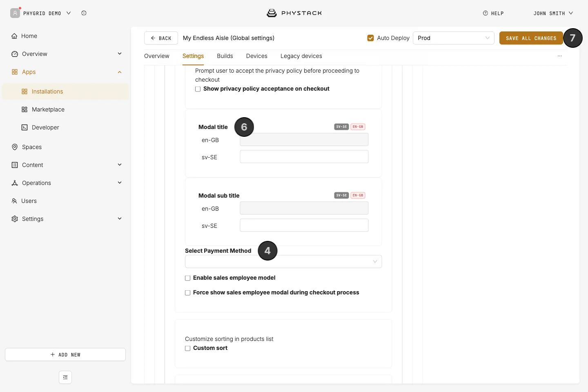
Task: Switch to the Builds tab
Action: pyautogui.click(x=225, y=56)
